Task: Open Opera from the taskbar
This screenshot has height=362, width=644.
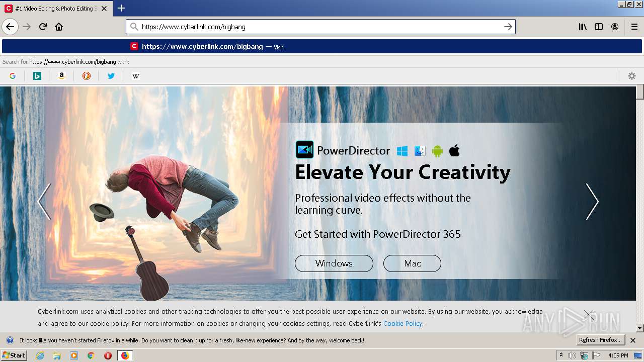Action: [x=108, y=355]
